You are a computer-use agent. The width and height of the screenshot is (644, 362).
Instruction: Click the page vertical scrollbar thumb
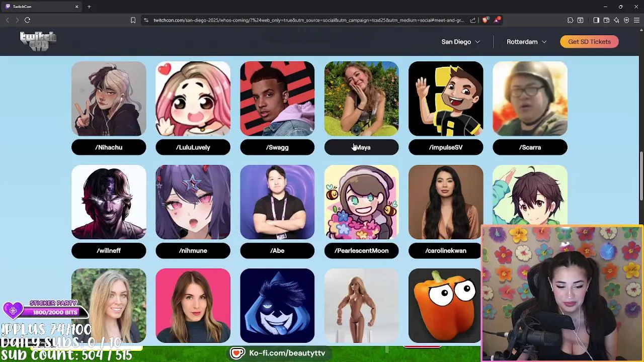[641, 176]
